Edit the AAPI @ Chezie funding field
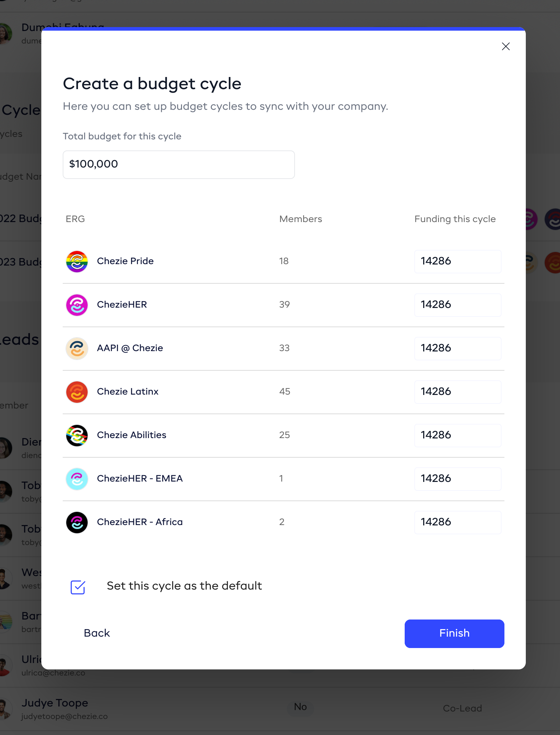This screenshot has height=735, width=560. 457,348
